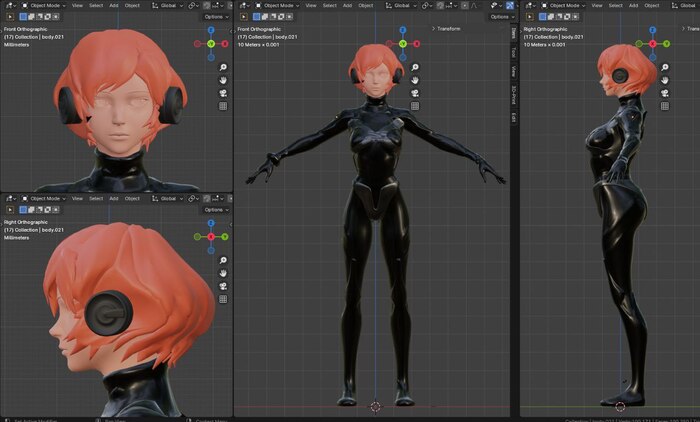Choose extend selection mode in right viewport
Viewport: 700px width, 422px height.
pos(551,17)
